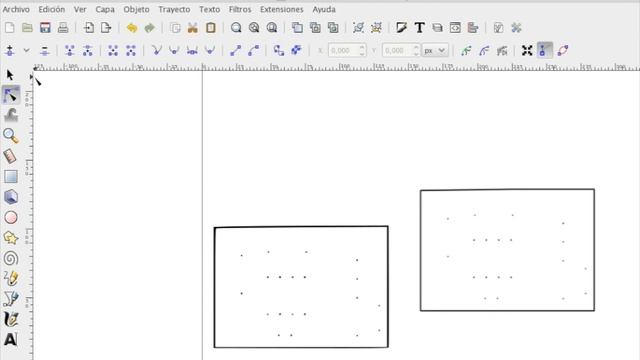Image resolution: width=640 pixels, height=360 pixels.
Task: Make selected segments curves
Action: coord(253,51)
